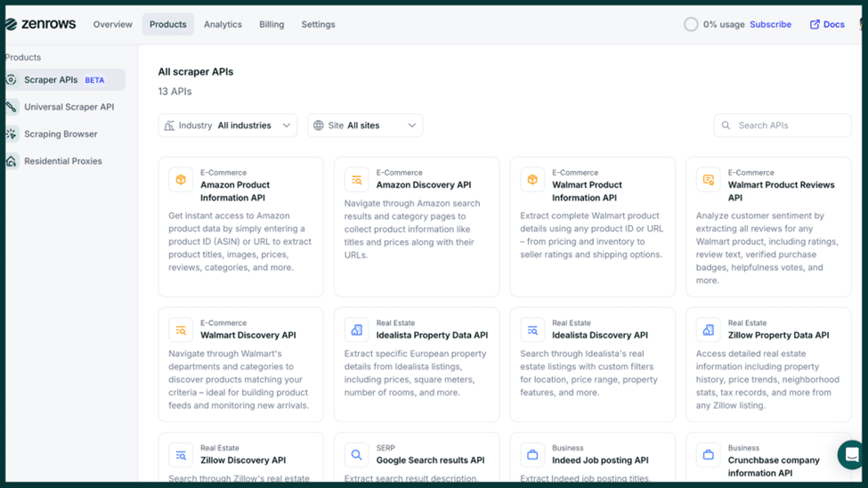Click the external link icon beside Docs

815,24
